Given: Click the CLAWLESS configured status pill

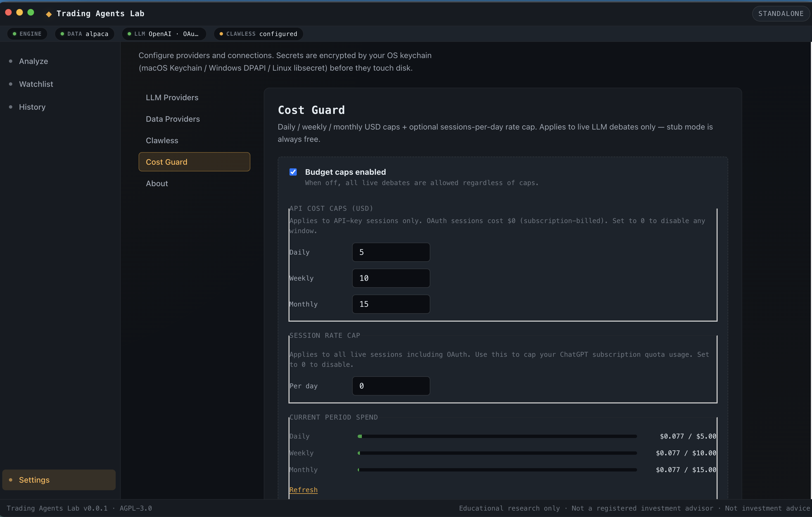Looking at the screenshot, I should click(259, 34).
